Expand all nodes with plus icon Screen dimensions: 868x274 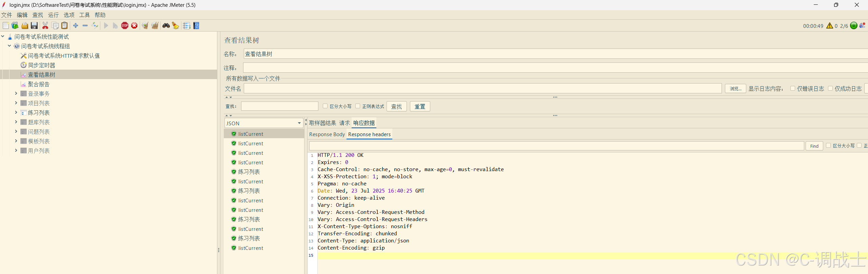[x=76, y=25]
